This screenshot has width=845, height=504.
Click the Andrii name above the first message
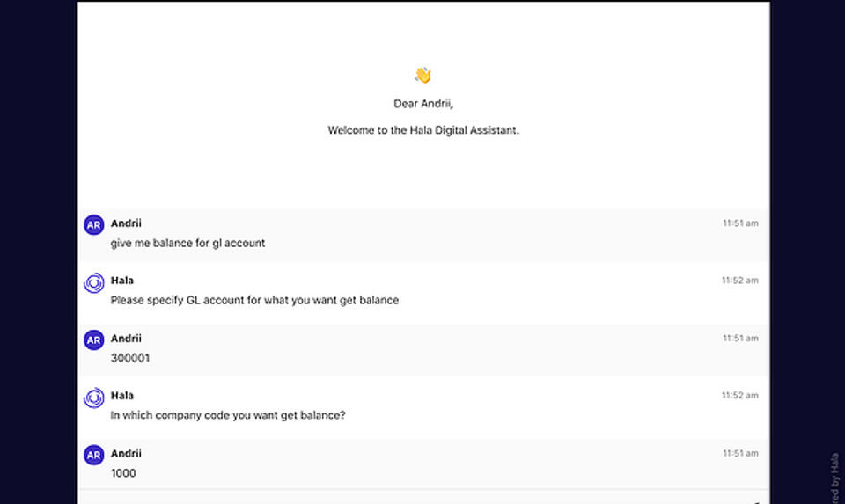[x=126, y=223]
